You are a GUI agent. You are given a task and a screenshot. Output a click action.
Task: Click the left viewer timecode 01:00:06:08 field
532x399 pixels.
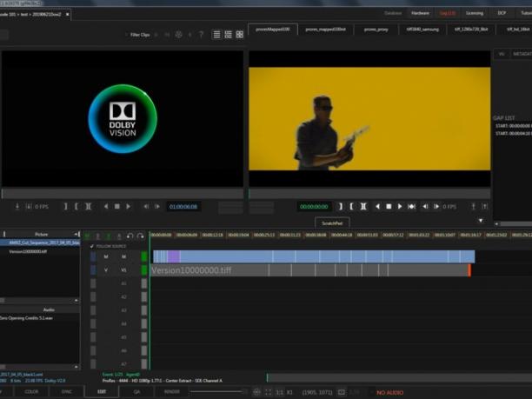pyautogui.click(x=183, y=207)
